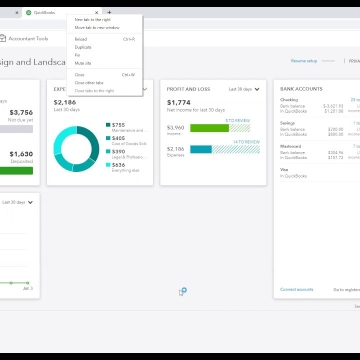This screenshot has height=360, width=360.
Task: Click the grey 'Not due yet' $3,756 bar
Action: 16,129
